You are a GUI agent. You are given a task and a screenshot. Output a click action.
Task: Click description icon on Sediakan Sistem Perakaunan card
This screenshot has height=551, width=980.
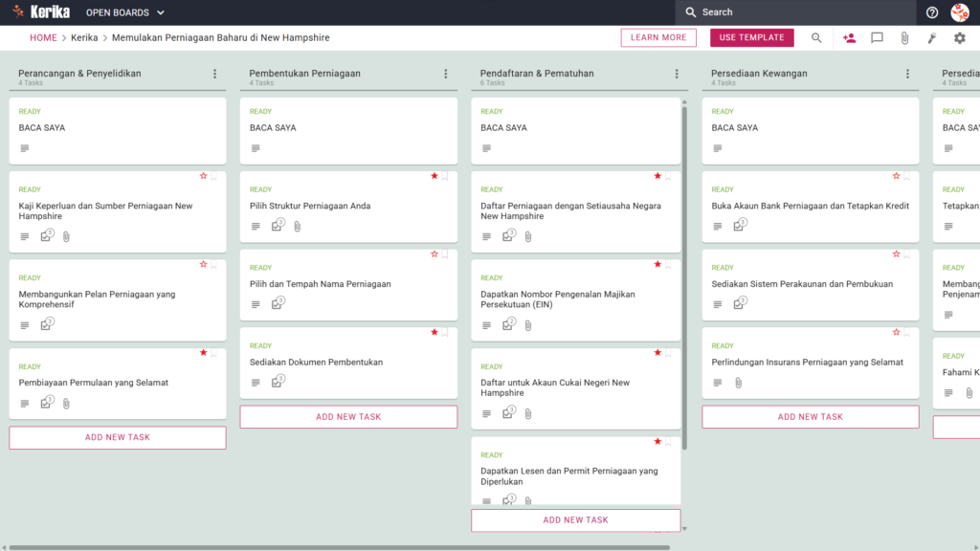718,305
